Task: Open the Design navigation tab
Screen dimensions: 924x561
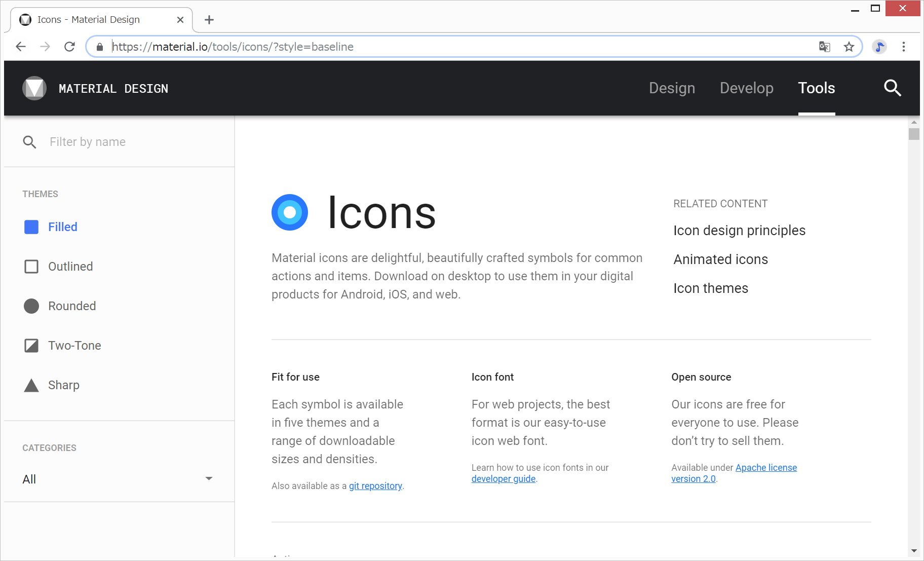Action: 672,88
